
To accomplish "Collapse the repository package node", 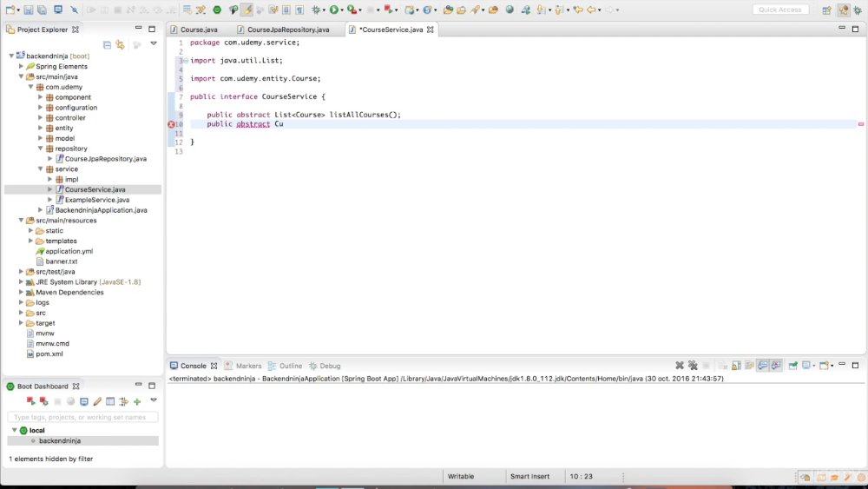I will pyautogui.click(x=41, y=148).
